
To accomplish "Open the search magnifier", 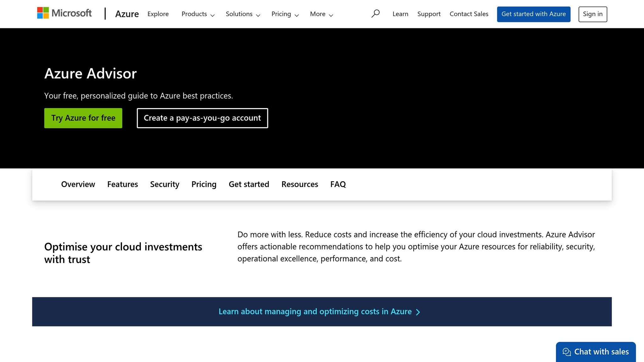I will click(375, 14).
